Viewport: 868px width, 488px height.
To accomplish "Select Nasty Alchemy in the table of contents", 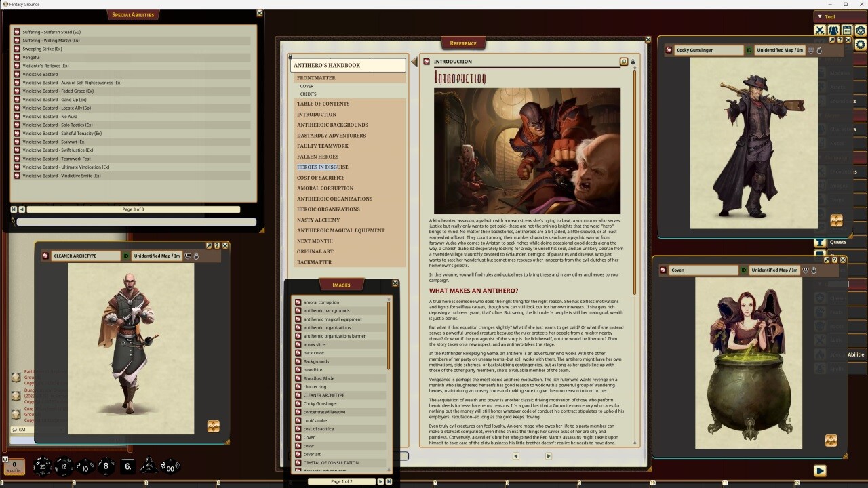I will tap(318, 220).
